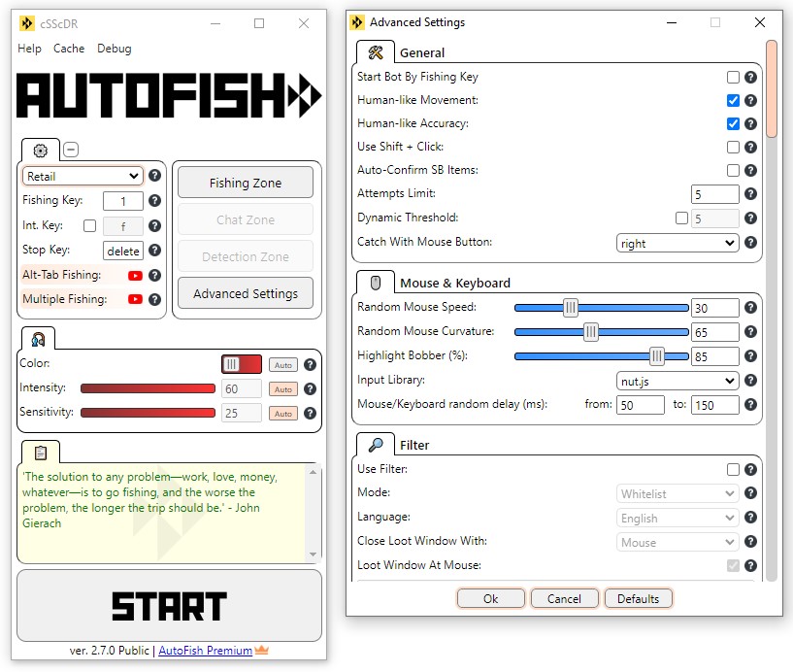Click Auto button for Intensity
The width and height of the screenshot is (793, 672).
[x=283, y=389]
